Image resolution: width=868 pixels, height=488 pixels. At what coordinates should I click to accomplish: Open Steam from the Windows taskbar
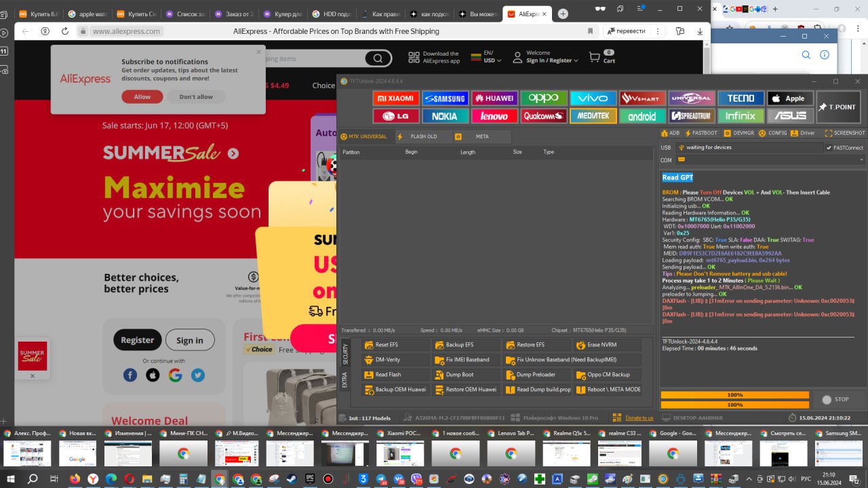(x=291, y=479)
